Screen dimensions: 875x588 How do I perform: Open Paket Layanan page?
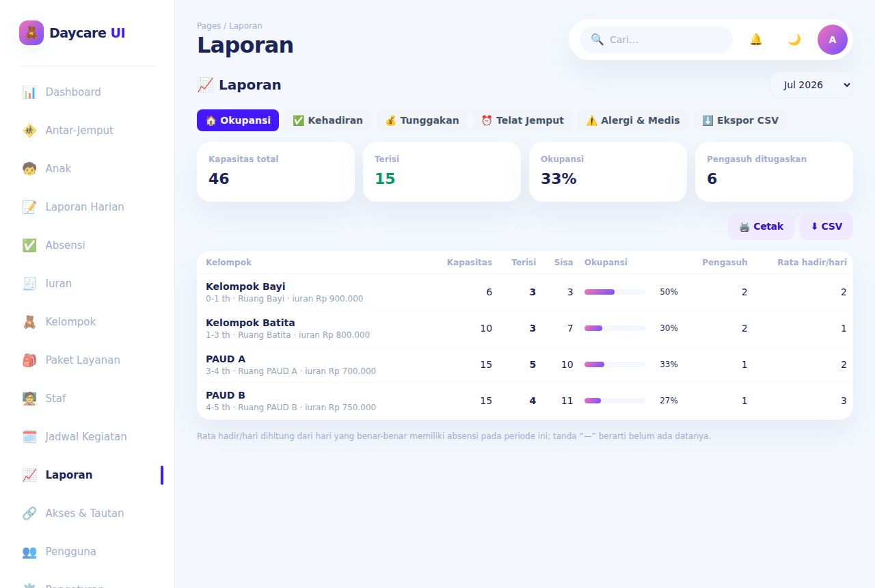[83, 360]
